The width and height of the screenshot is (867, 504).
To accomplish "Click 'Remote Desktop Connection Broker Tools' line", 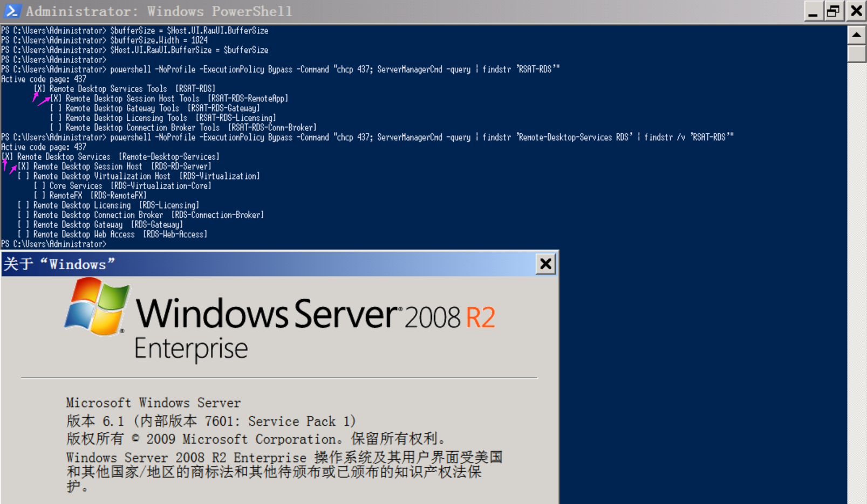I will (x=183, y=127).
